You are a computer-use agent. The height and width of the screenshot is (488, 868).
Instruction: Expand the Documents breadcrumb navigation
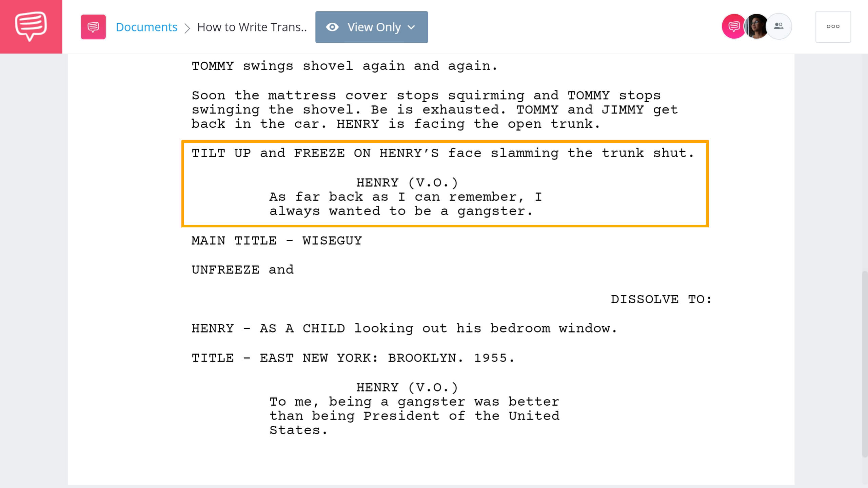(x=147, y=27)
